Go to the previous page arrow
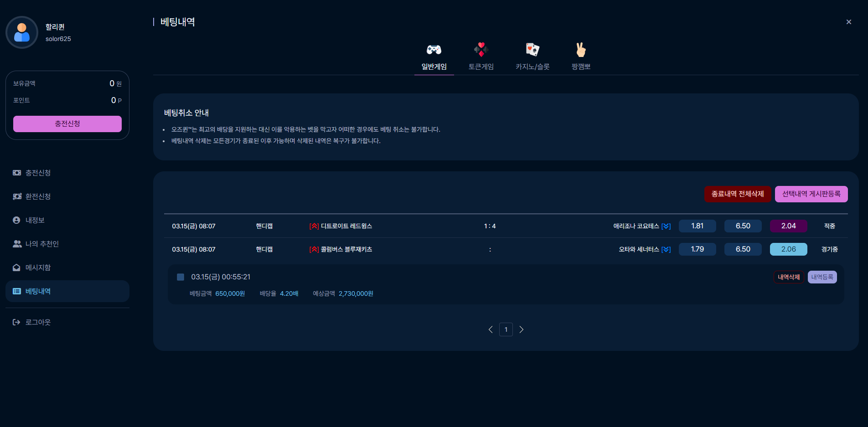 click(491, 329)
